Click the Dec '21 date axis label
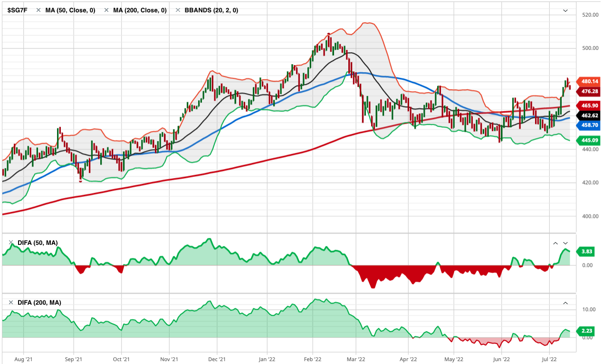 (216, 359)
